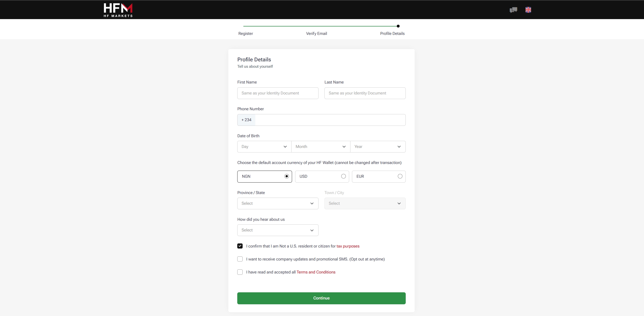Viewport: 644px width, 316px height.
Task: Open the live chat support icon
Action: point(513,10)
